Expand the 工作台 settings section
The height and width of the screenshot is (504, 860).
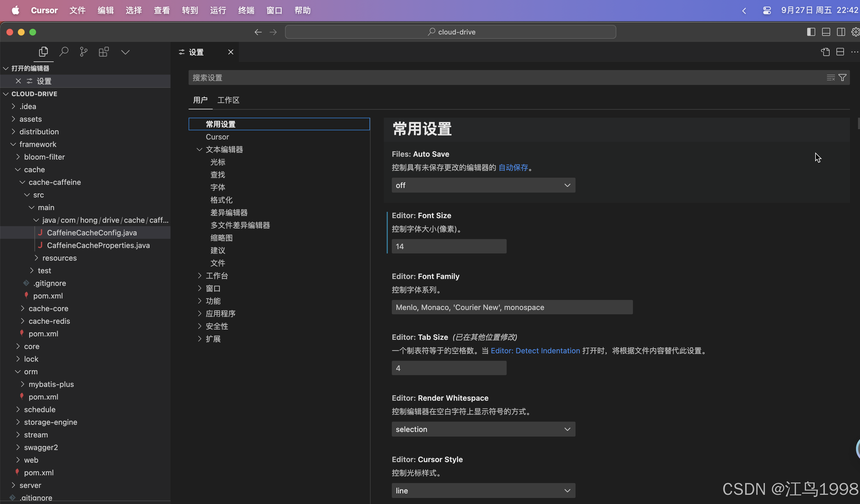pos(200,276)
